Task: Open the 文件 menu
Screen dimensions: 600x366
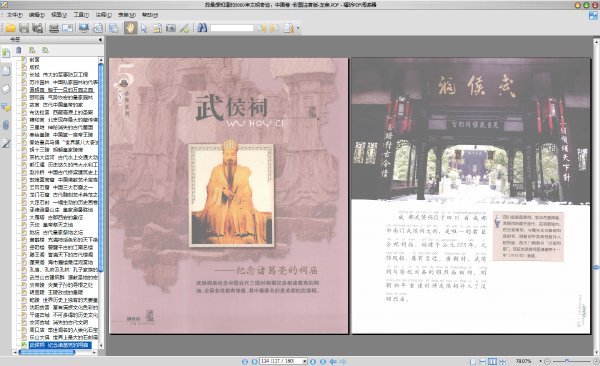Action: pyautogui.click(x=15, y=15)
